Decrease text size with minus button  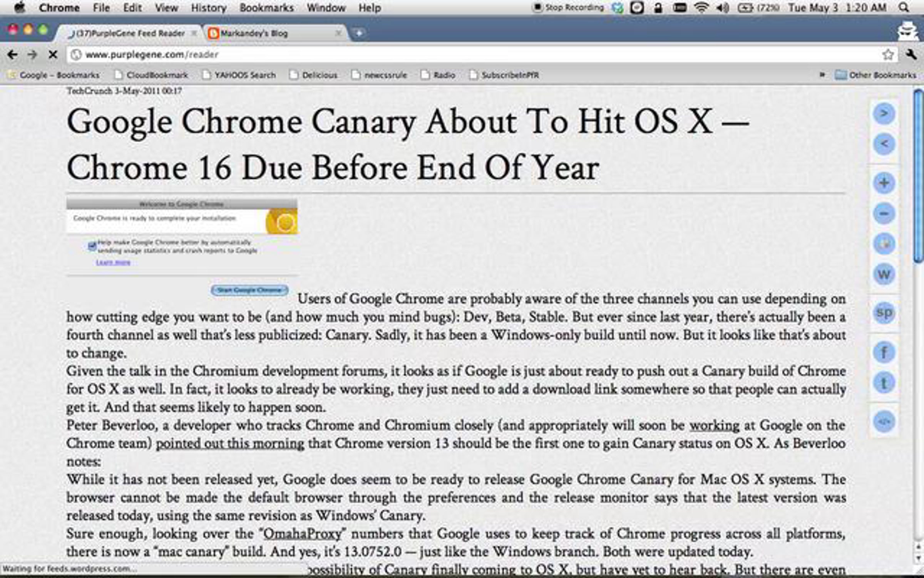click(x=884, y=213)
